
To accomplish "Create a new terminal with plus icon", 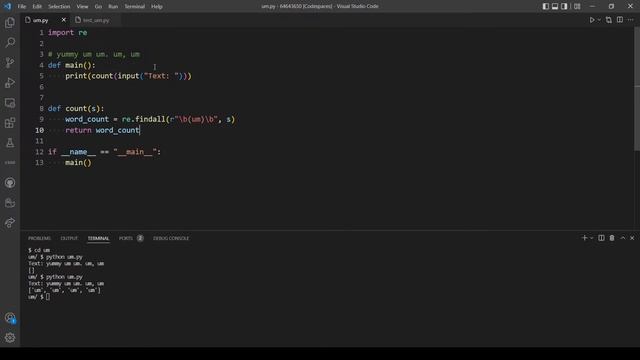I will click(x=584, y=238).
